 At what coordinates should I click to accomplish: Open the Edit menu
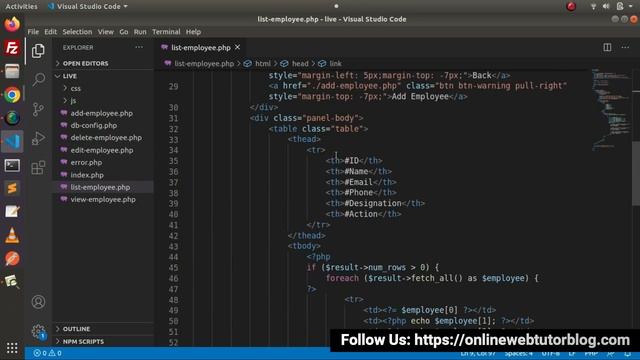pos(50,31)
